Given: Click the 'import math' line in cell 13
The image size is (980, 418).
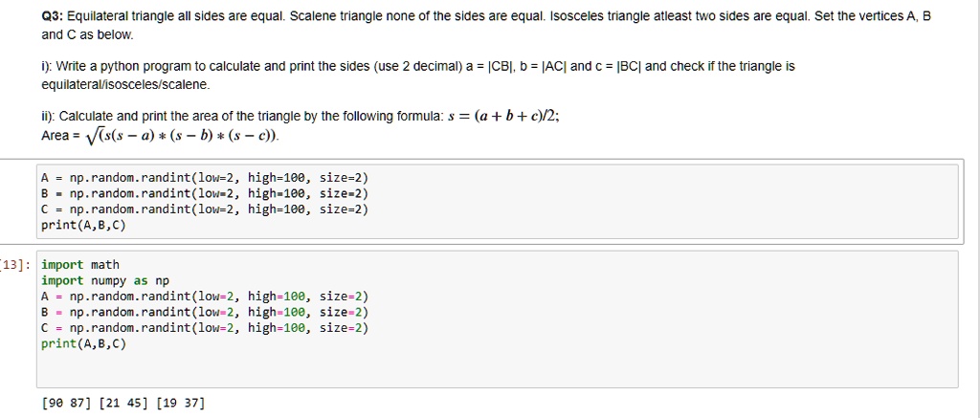Looking at the screenshot, I should pyautogui.click(x=80, y=265).
